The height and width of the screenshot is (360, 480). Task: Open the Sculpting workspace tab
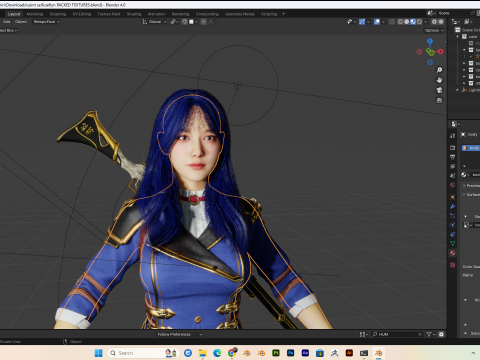click(x=58, y=14)
